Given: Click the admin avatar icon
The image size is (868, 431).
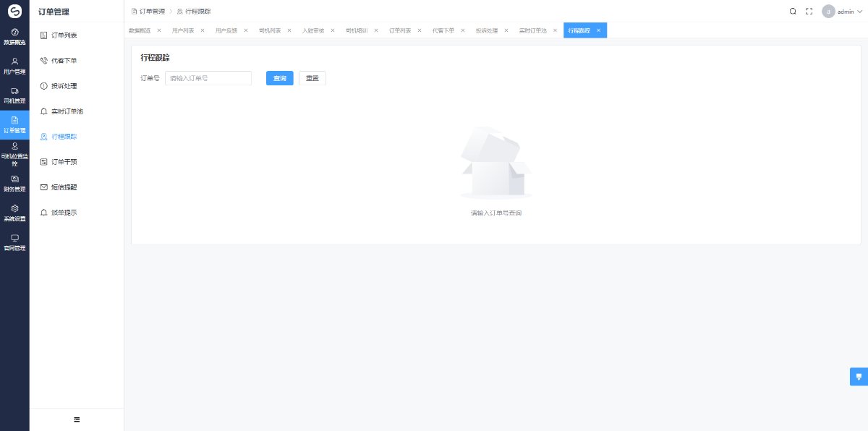Looking at the screenshot, I should pyautogui.click(x=828, y=12).
